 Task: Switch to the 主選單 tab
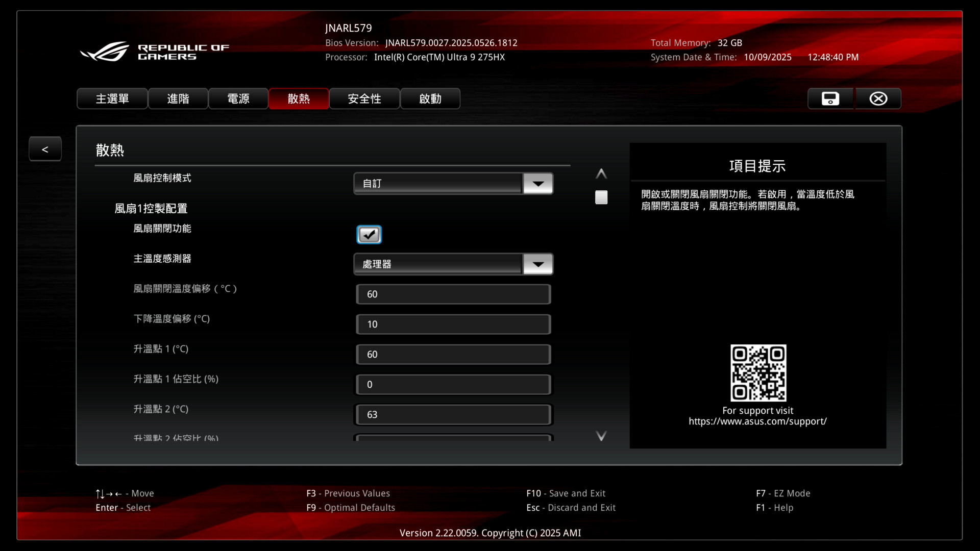[112, 98]
